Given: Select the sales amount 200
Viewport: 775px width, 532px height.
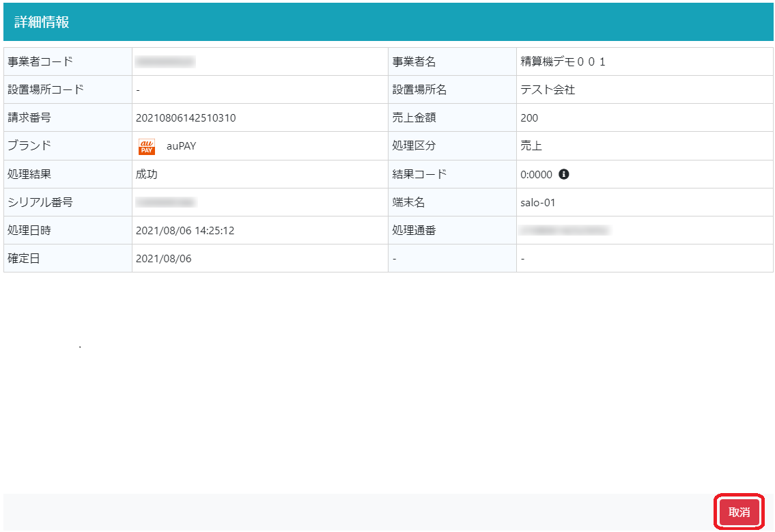Looking at the screenshot, I should pos(529,118).
